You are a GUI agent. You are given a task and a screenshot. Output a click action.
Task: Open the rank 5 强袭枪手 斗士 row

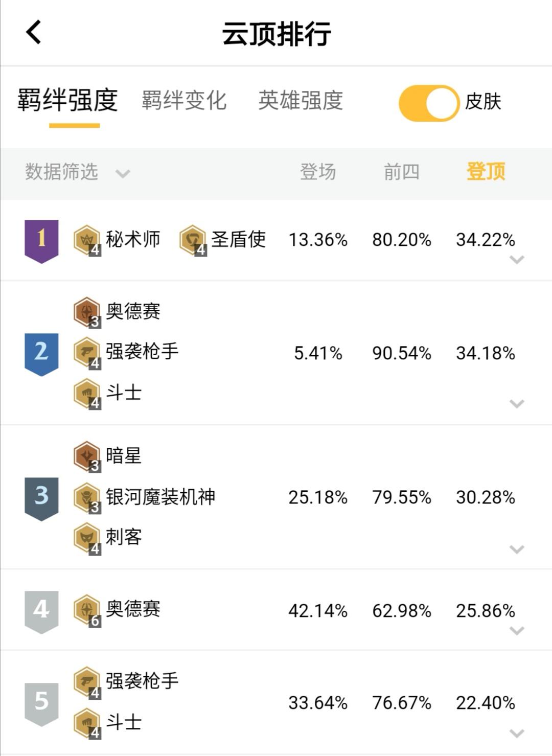pyautogui.click(x=276, y=702)
